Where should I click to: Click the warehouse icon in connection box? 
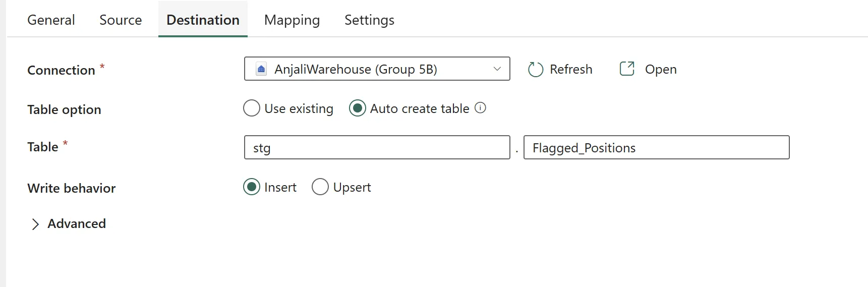pos(261,69)
